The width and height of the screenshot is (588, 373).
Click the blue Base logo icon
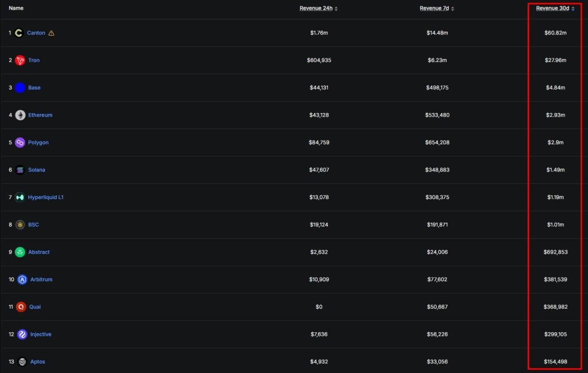20,88
